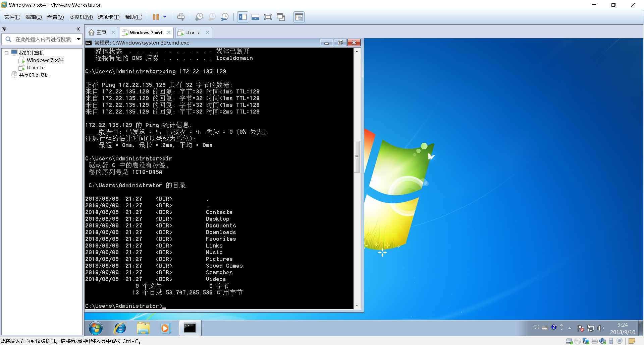Open the power options dropdown arrow beside pause

click(x=165, y=17)
